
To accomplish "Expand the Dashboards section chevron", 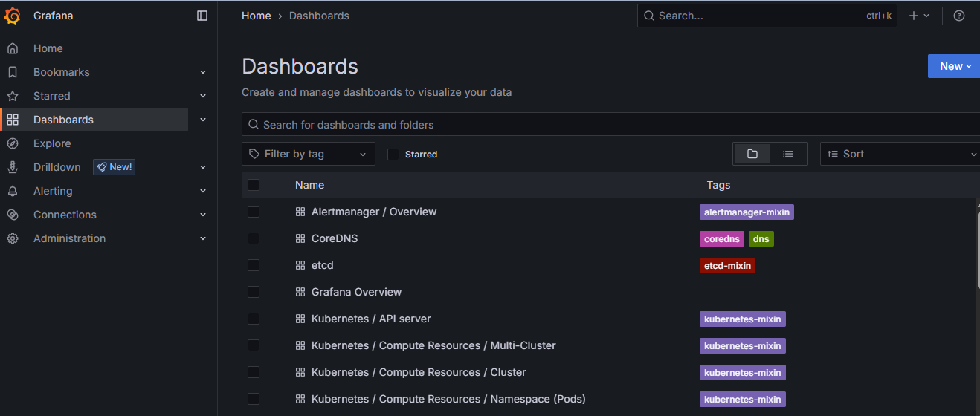I will click(203, 120).
